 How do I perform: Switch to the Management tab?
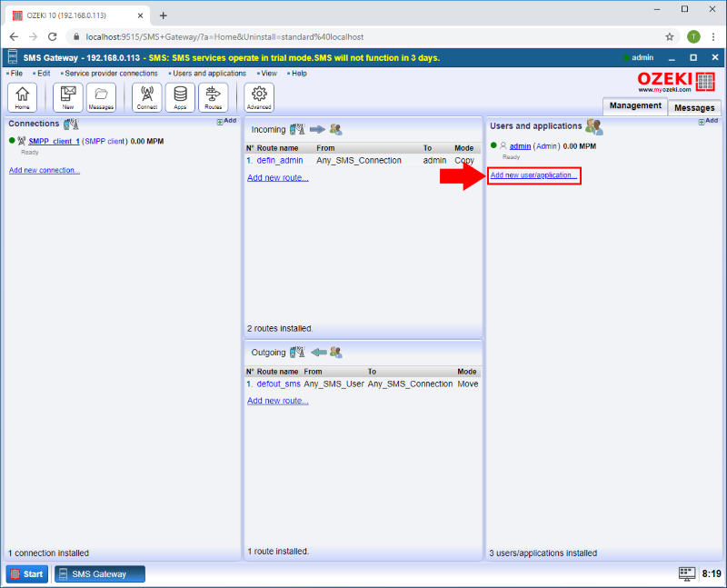tap(635, 105)
